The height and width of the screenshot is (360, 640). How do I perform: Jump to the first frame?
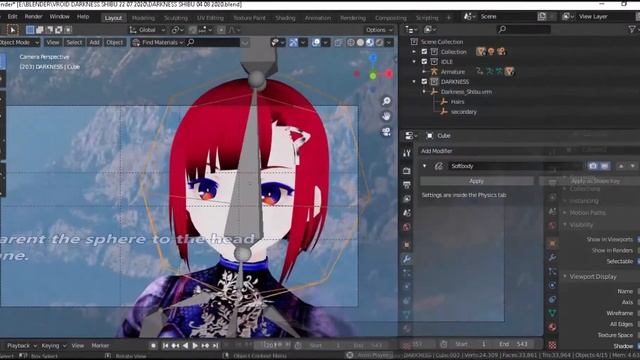pos(165,346)
